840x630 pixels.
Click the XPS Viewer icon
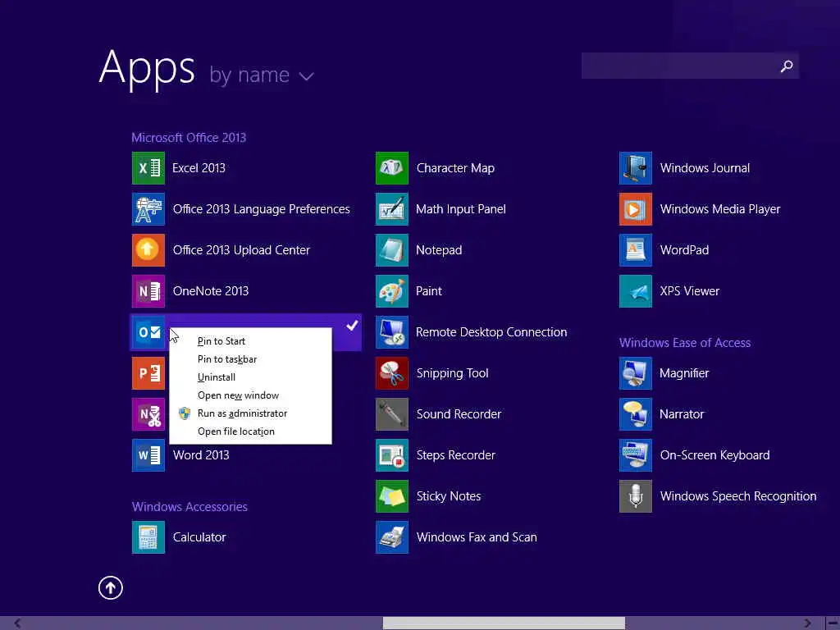click(636, 291)
